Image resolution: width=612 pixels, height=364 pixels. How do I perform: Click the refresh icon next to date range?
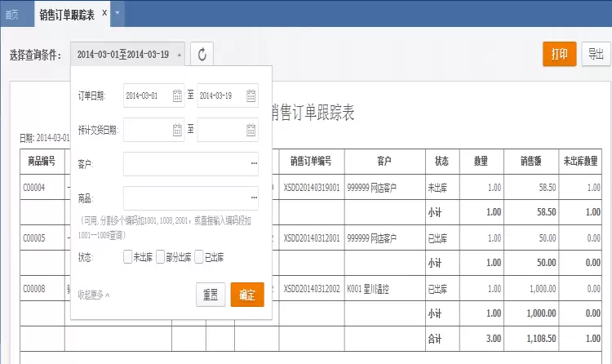pyautogui.click(x=202, y=55)
